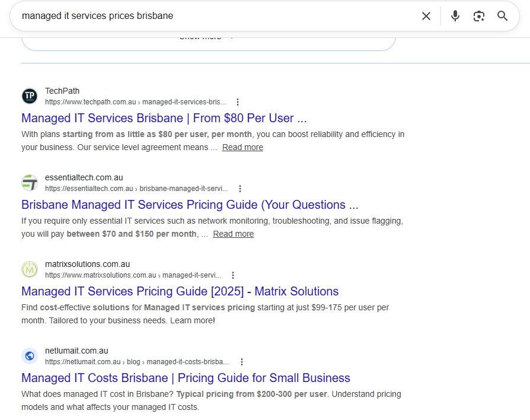The width and height of the screenshot is (530, 420).
Task: Open the Brisbane Managed IT Services Pricing Guide link
Action: click(190, 205)
